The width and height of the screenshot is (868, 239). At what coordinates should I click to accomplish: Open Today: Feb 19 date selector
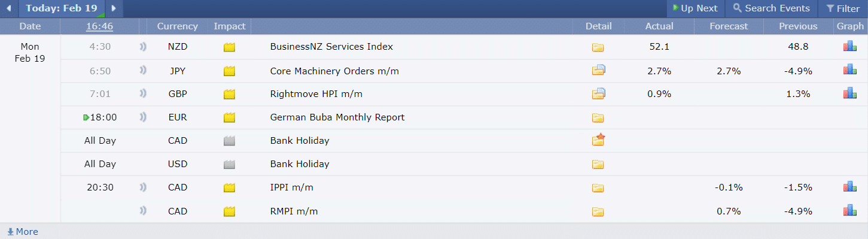[x=62, y=8]
